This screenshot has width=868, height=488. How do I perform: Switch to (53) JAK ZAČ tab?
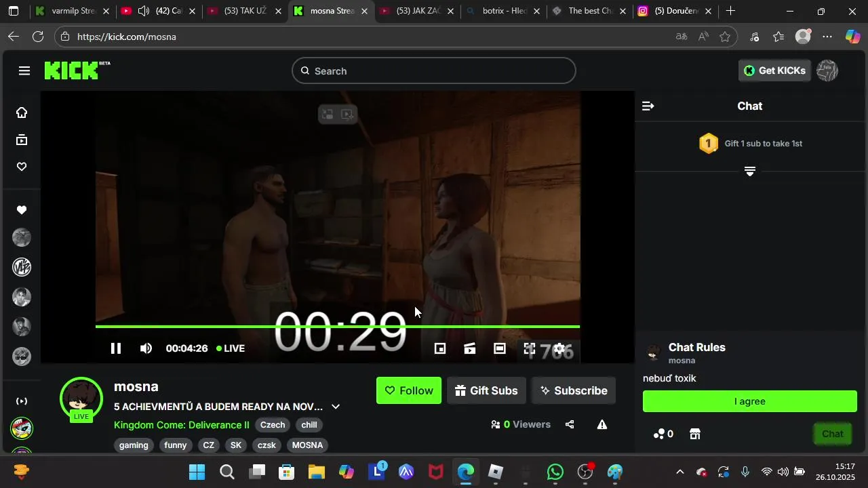coord(418,12)
